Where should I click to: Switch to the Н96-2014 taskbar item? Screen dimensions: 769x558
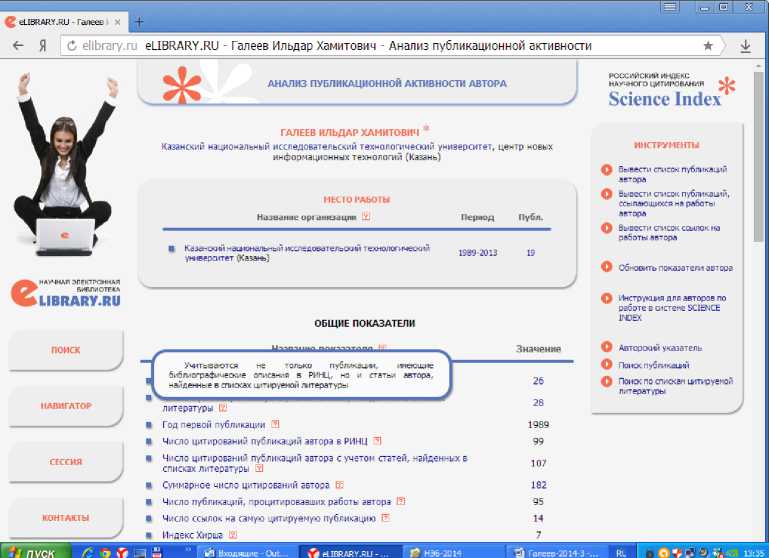(x=454, y=553)
